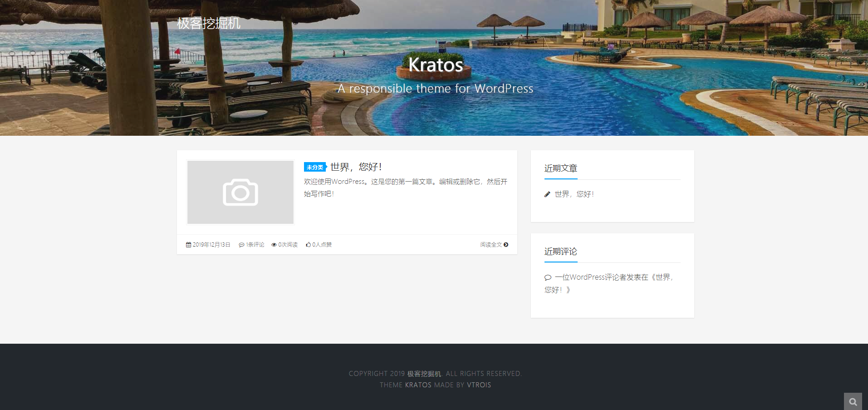The image size is (868, 410).
Task: Click the speech bubble icon in 近期评论 widget
Action: (x=548, y=277)
